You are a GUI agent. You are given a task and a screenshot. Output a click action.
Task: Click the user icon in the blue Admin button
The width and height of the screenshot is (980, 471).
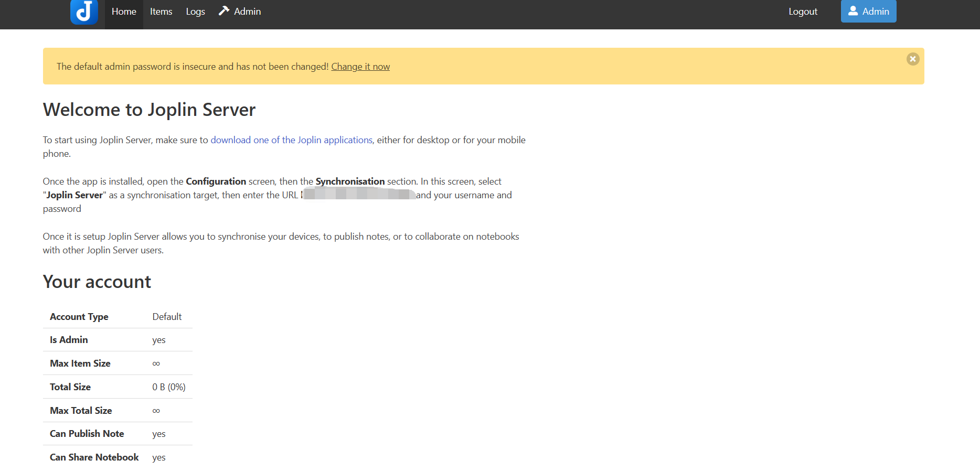[x=853, y=11]
